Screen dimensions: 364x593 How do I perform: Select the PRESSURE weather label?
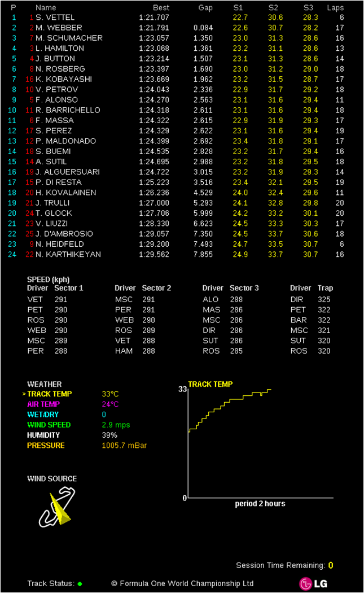click(x=46, y=446)
